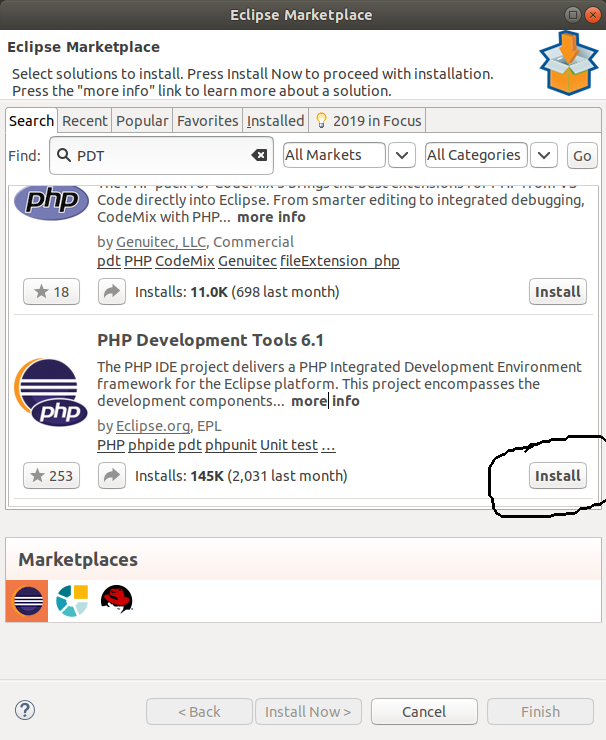Focus the Find search field containing PDT

point(161,155)
